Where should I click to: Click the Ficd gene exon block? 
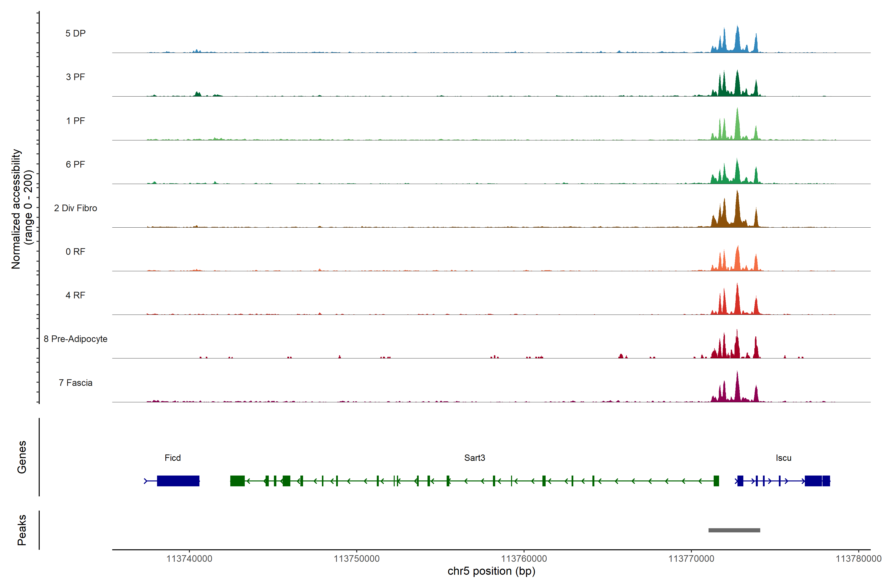pos(178,481)
